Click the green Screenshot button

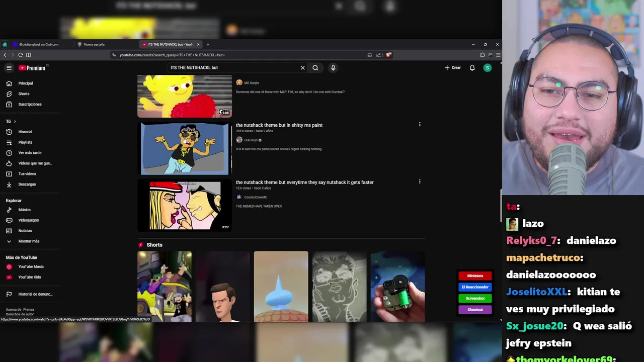475,299
